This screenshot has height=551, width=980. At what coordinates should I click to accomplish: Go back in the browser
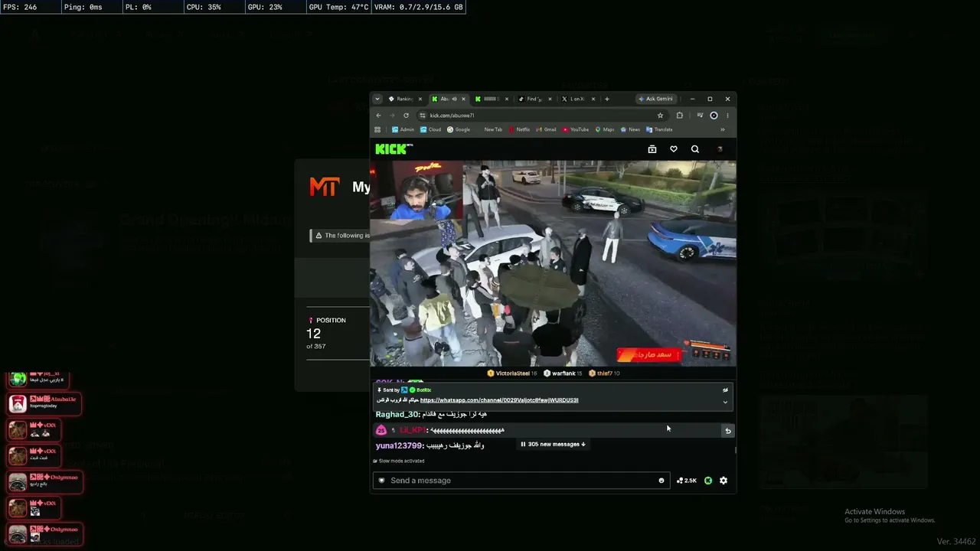pos(378,116)
